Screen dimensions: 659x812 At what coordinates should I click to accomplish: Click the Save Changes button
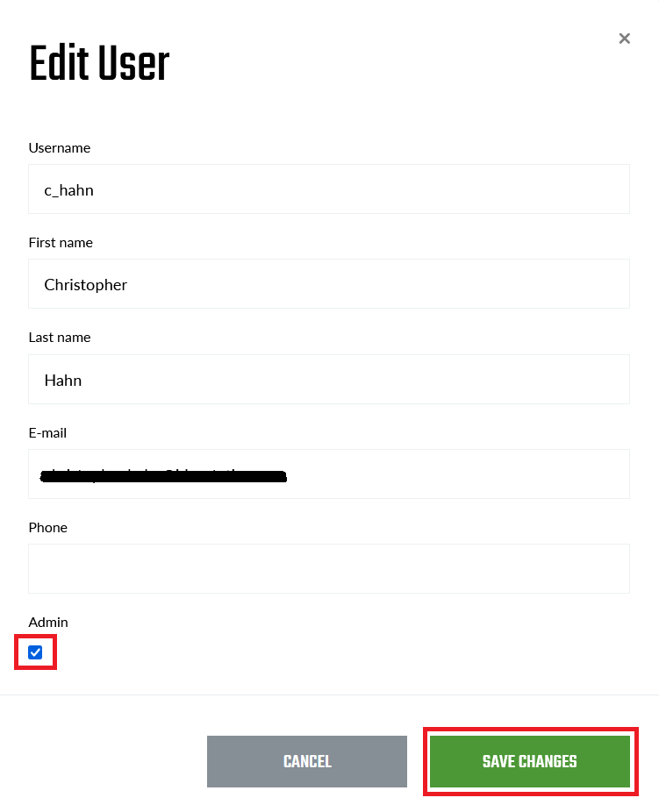click(530, 761)
